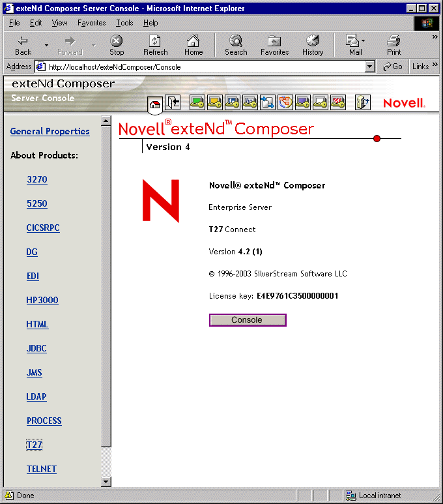Open the PROCESS product link
Image resolution: width=443 pixels, height=504 pixels.
pyautogui.click(x=44, y=421)
